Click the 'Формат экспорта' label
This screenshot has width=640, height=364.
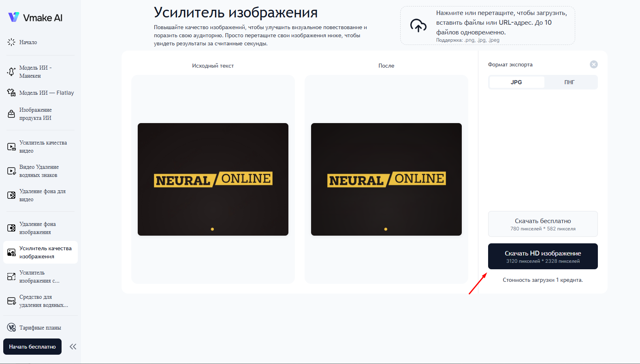pyautogui.click(x=510, y=64)
